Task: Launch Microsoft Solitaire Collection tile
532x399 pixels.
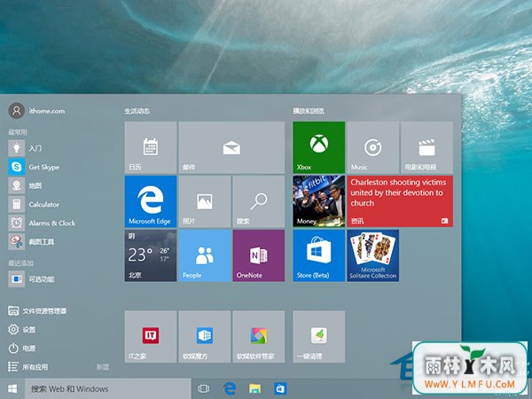Action: (x=373, y=255)
